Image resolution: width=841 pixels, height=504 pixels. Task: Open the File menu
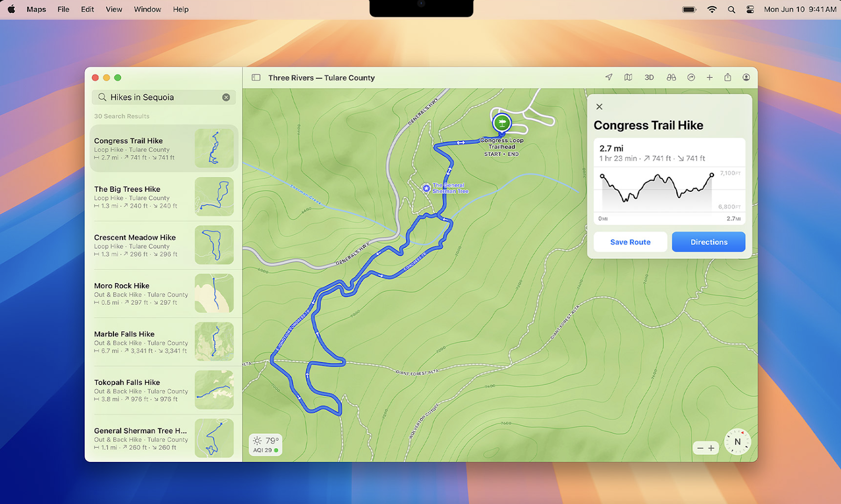point(63,9)
